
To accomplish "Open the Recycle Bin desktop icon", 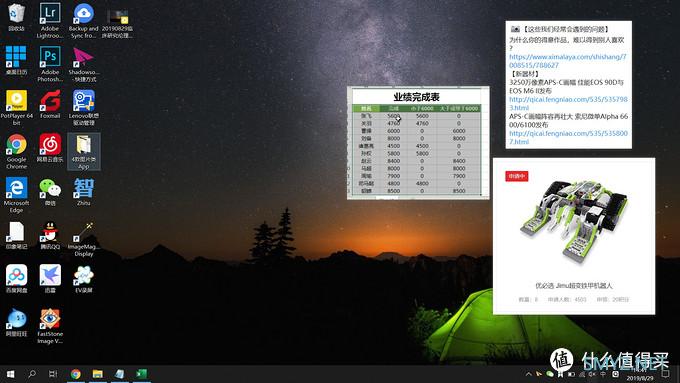I will pos(16,16).
